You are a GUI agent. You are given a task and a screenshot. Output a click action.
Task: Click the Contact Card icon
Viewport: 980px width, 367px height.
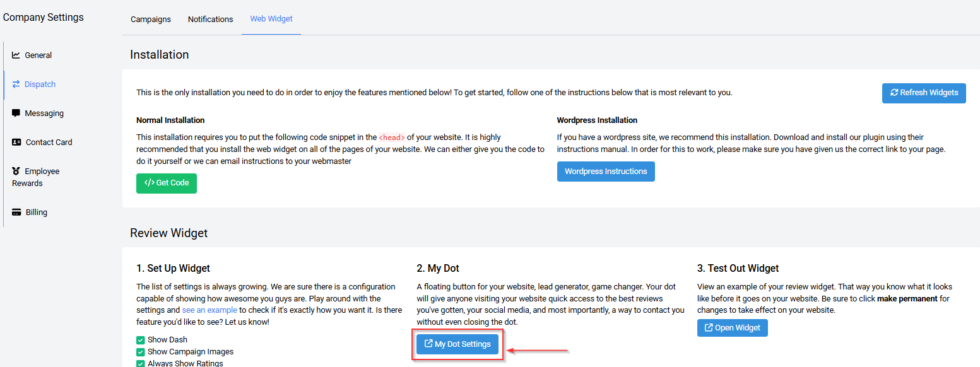pyautogui.click(x=17, y=143)
